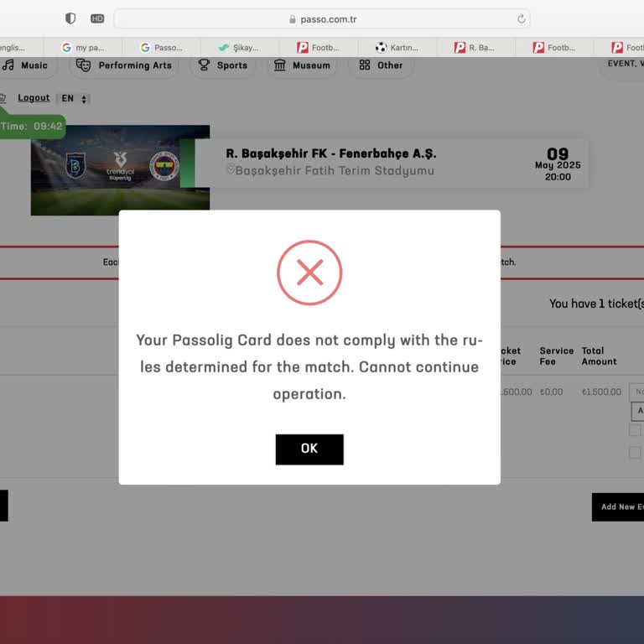The width and height of the screenshot is (644, 644).
Task: Click the ₺1.500,00 total amount value
Action: pyautogui.click(x=601, y=392)
